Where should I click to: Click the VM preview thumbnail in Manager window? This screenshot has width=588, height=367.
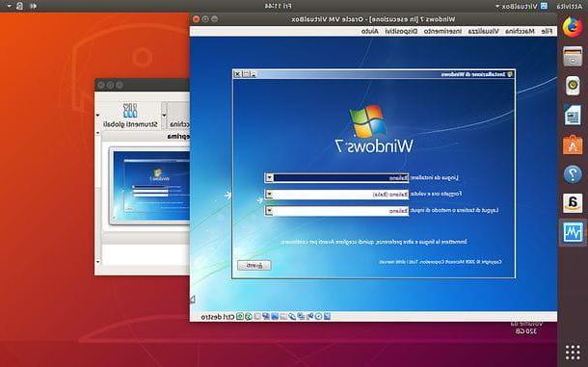click(x=152, y=186)
